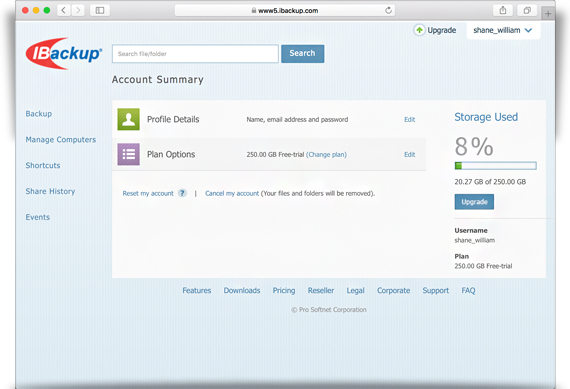Reload the page with refresh icon
The width and height of the screenshot is (570, 389).
pos(388,11)
